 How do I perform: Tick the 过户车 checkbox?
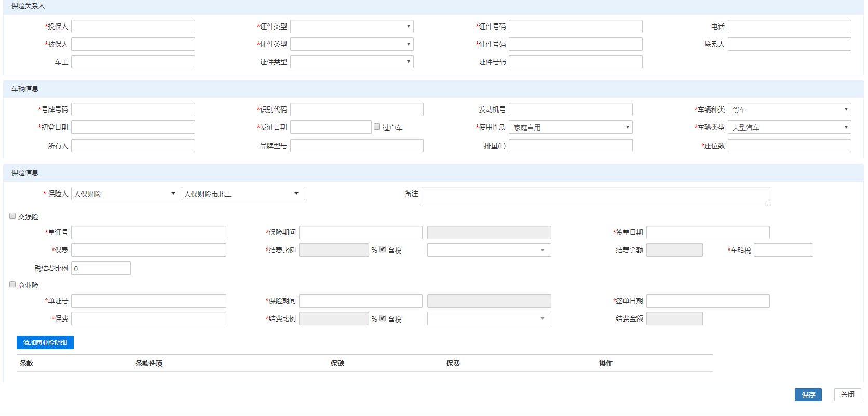pos(377,127)
